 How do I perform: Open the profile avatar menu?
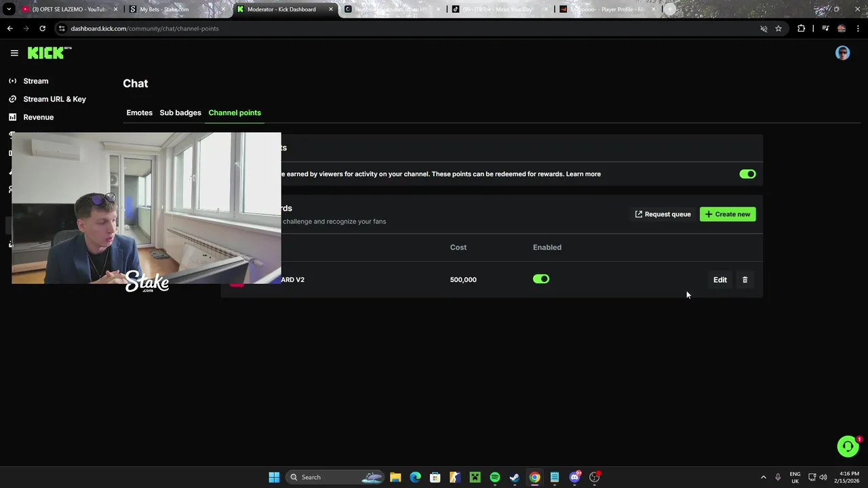click(x=842, y=53)
